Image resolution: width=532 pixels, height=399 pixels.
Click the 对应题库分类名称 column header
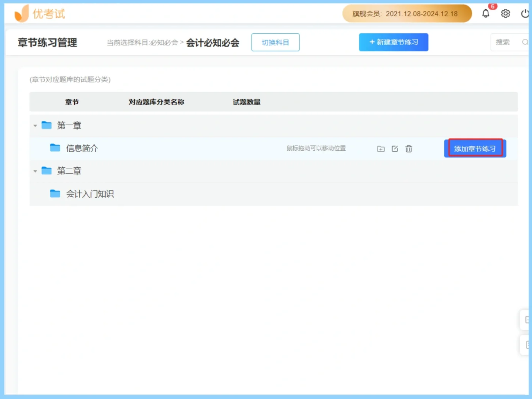[156, 102]
